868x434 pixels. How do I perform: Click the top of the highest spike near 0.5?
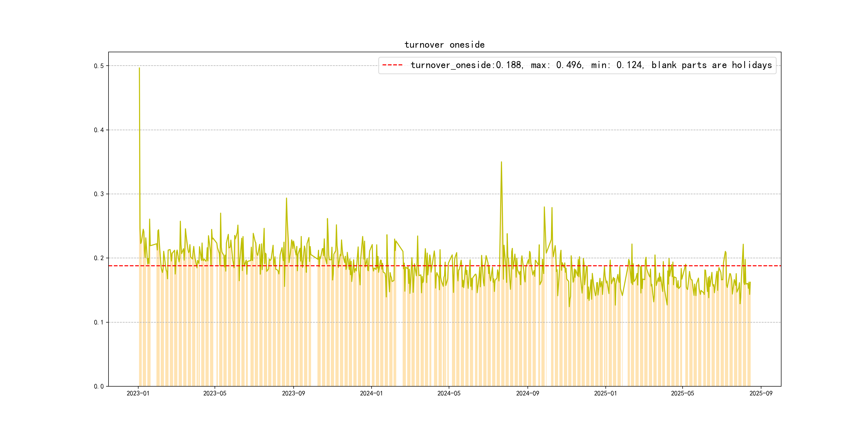(139, 68)
